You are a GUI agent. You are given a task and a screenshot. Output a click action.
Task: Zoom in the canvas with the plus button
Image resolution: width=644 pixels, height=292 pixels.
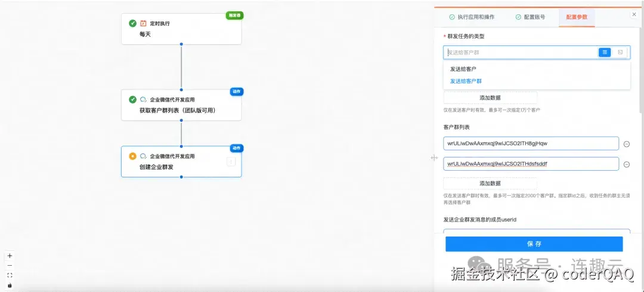pos(10,256)
